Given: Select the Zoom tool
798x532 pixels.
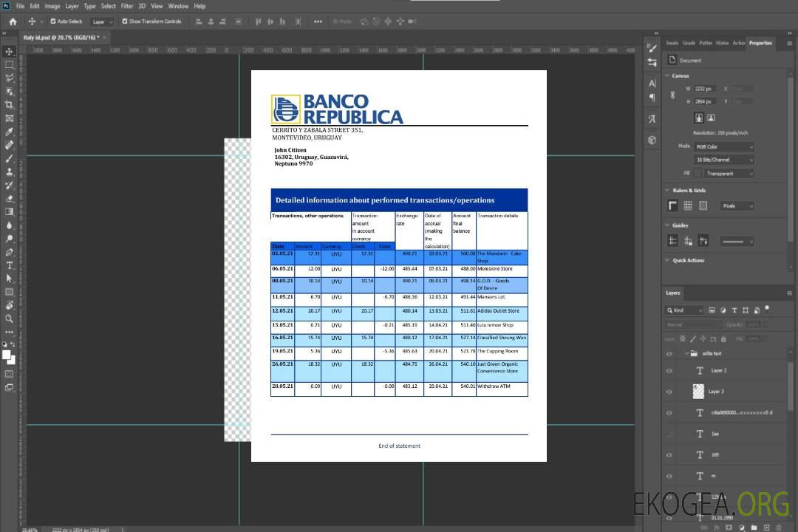Looking at the screenshot, I should coord(9,318).
